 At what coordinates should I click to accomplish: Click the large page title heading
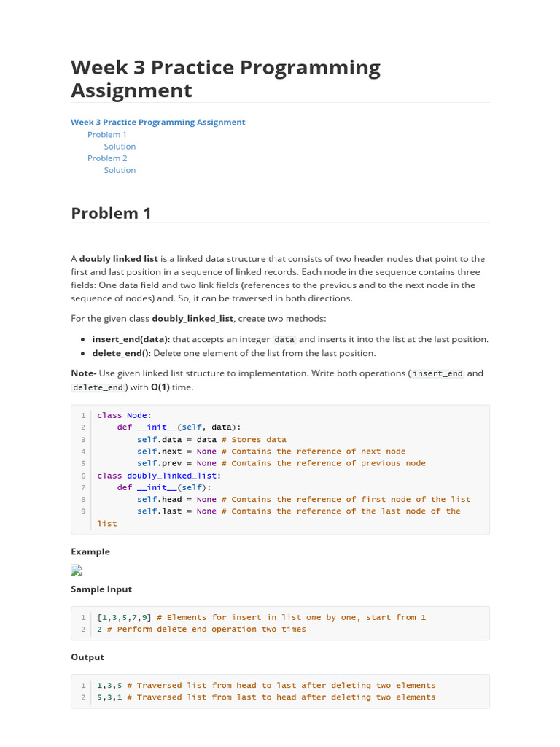[225, 79]
